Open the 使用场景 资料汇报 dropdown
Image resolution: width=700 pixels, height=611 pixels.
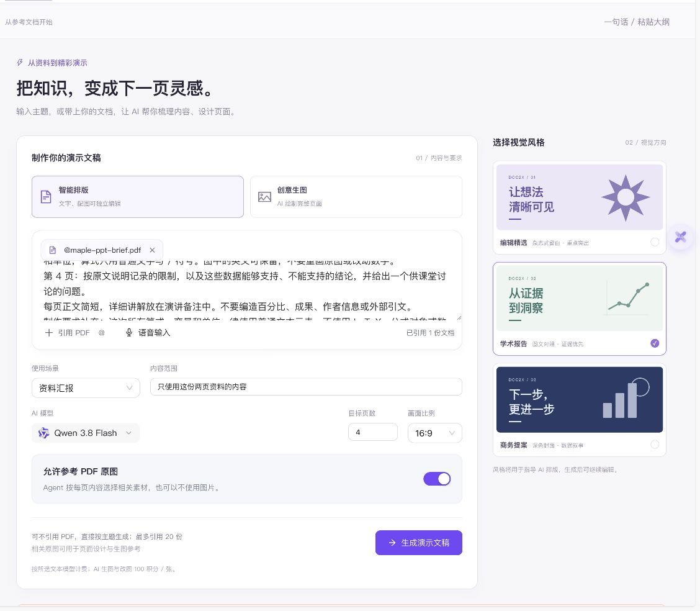86,387
